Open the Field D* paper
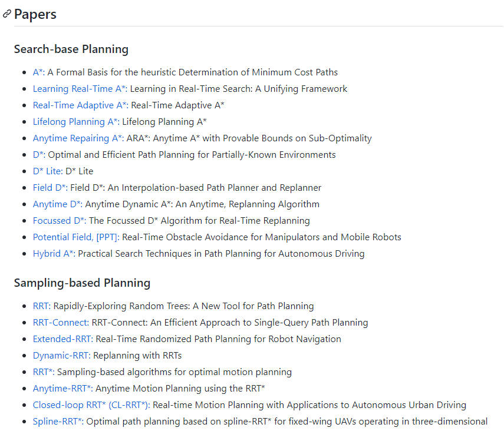504x431 pixels. pos(50,188)
